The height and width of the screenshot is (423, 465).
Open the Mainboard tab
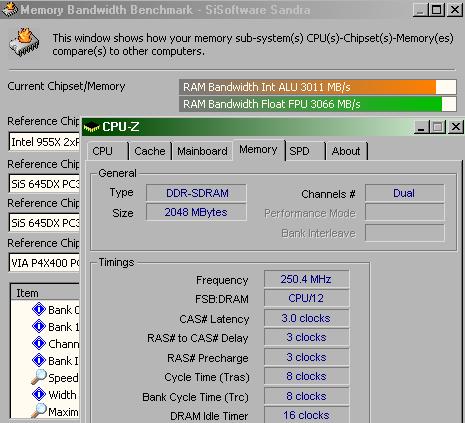coord(202,151)
